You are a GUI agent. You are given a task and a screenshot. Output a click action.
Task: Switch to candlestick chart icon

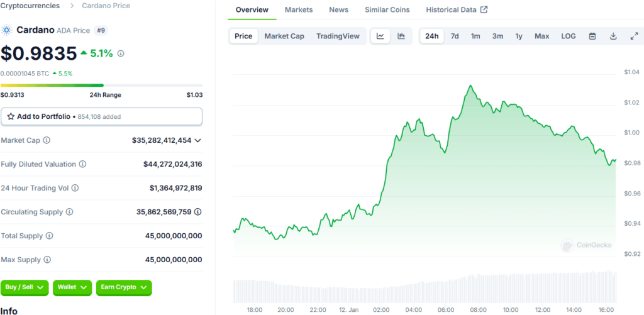[401, 36]
